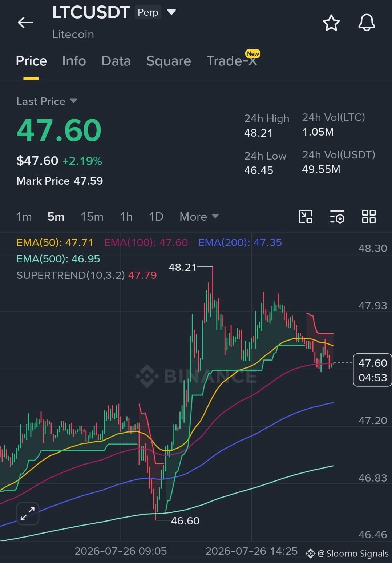The image size is (392, 563).
Task: Open chart indicator settings icon
Action: [337, 217]
